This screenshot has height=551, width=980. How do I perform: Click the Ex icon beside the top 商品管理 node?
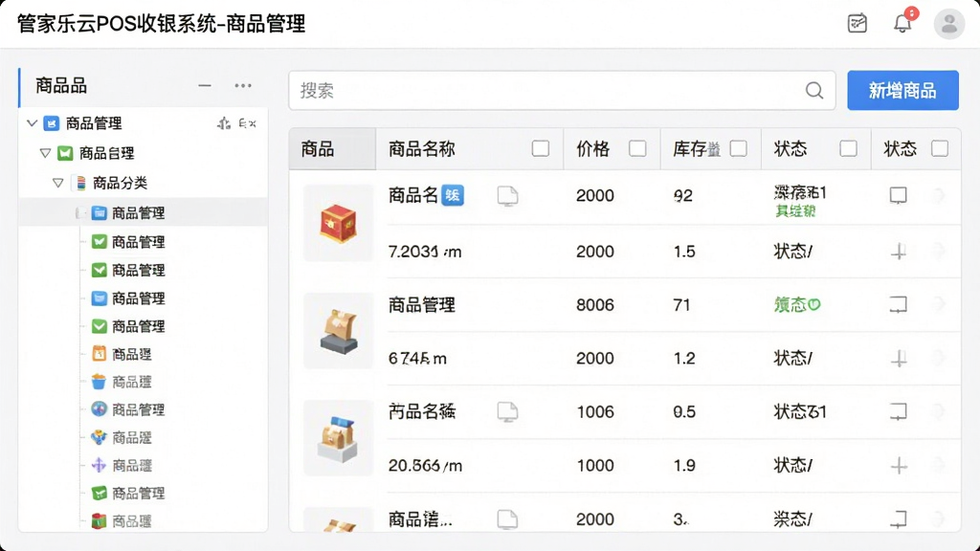point(248,123)
